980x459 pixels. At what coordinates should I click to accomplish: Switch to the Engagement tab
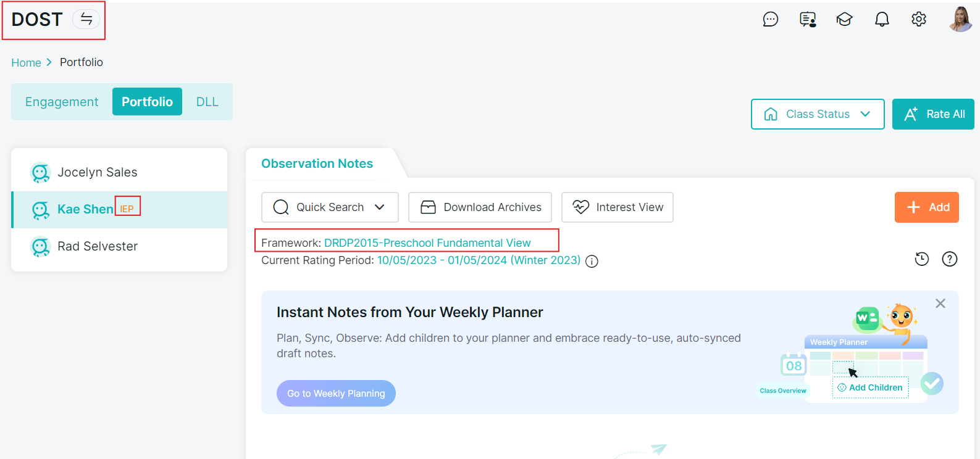pyautogui.click(x=62, y=102)
